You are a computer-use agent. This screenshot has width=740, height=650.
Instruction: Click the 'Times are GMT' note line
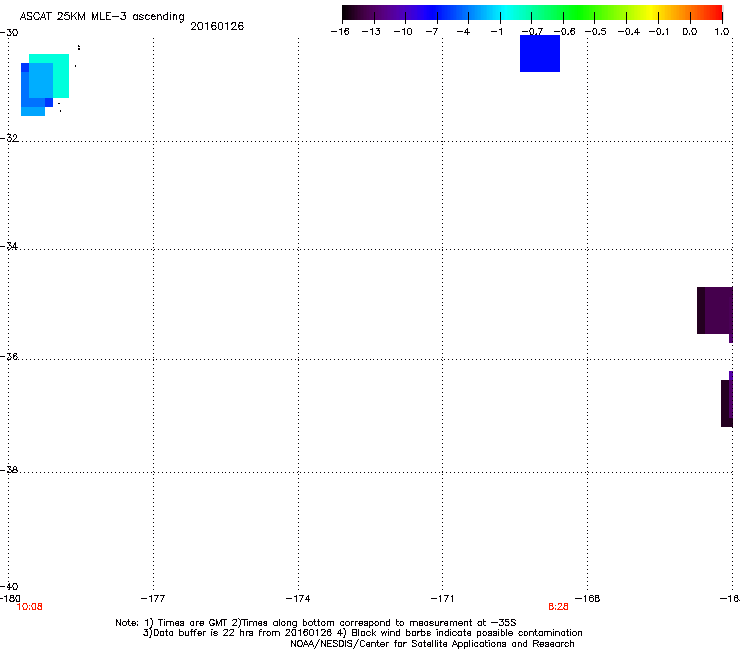pyautogui.click(x=315, y=623)
